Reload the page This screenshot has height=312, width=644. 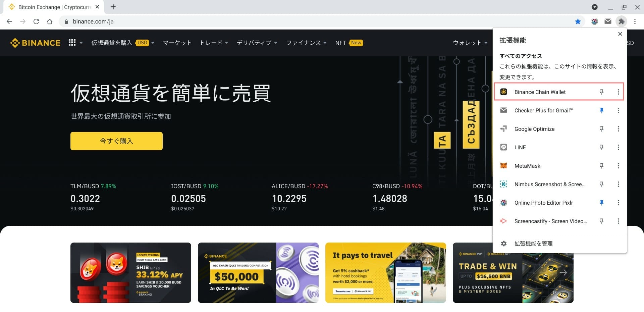tap(36, 21)
